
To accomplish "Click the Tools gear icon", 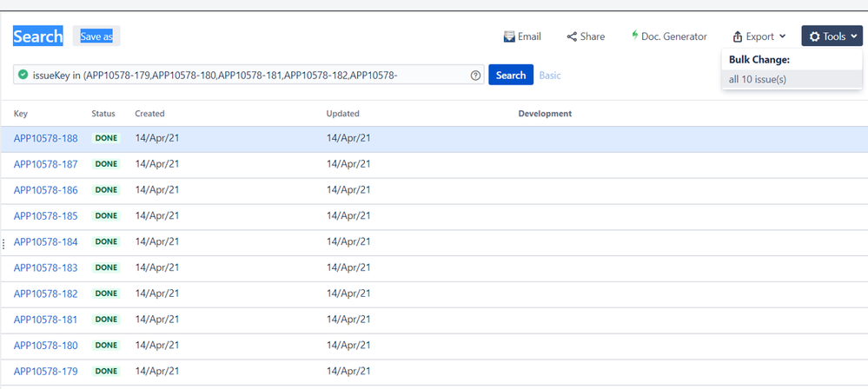I will 814,36.
